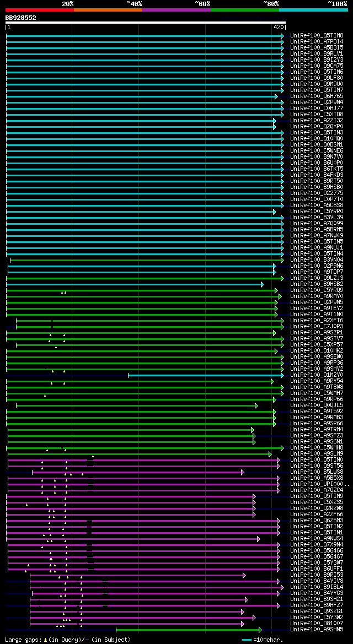Screen dimensions: 353x644
Task: Open the UniRef100_Q2P9N4 hit
Action: pyautogui.click(x=317, y=102)
